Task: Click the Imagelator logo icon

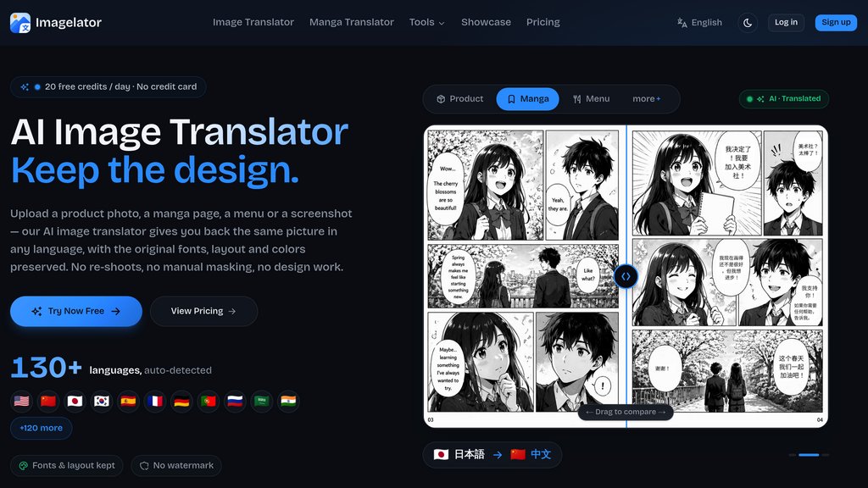Action: (x=20, y=23)
